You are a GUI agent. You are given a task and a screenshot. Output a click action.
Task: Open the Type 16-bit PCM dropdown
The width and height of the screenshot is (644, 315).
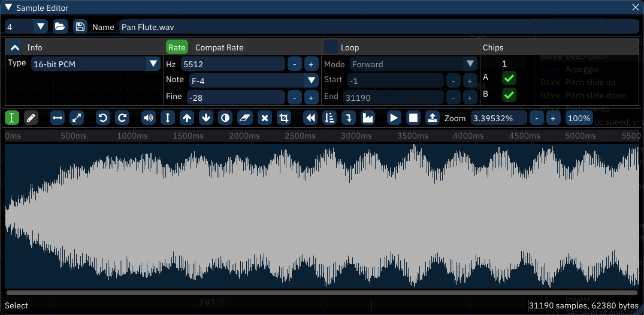[96, 64]
